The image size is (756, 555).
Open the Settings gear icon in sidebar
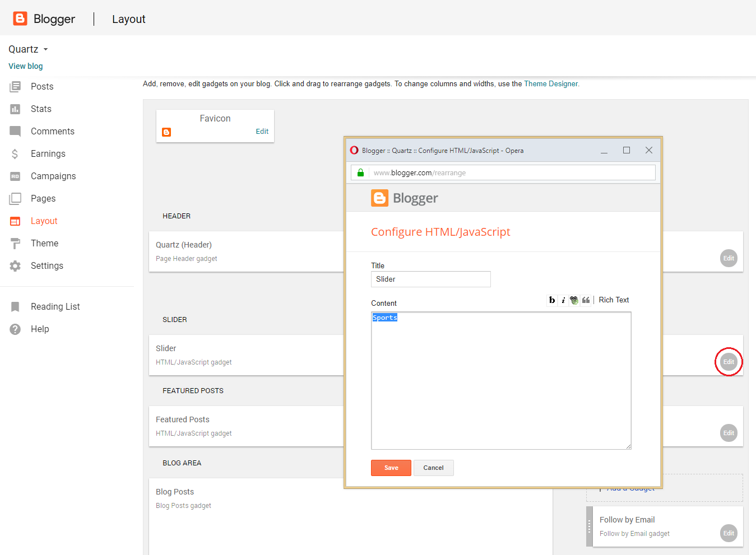(15, 265)
